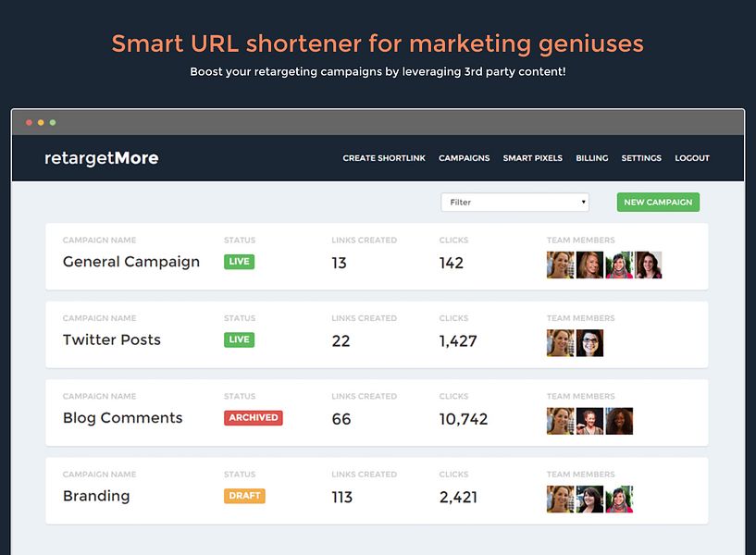Click glasses-wearing member avatar in Twitter Posts

coord(589,343)
